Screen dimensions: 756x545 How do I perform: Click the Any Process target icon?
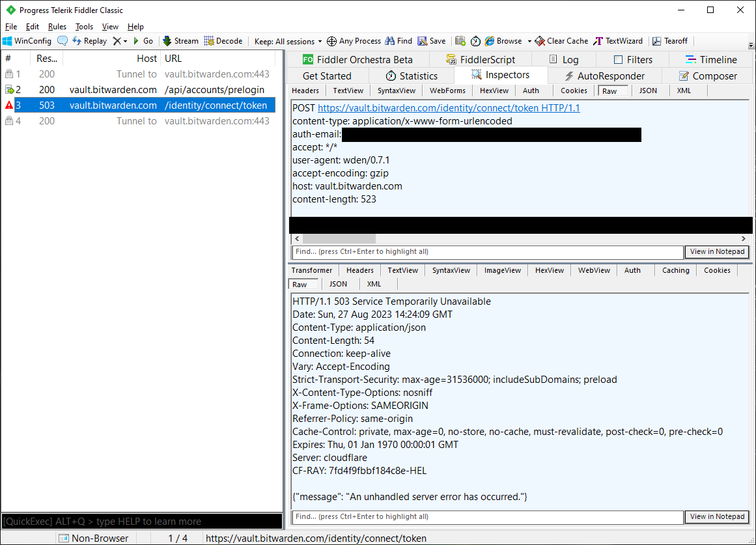point(331,41)
